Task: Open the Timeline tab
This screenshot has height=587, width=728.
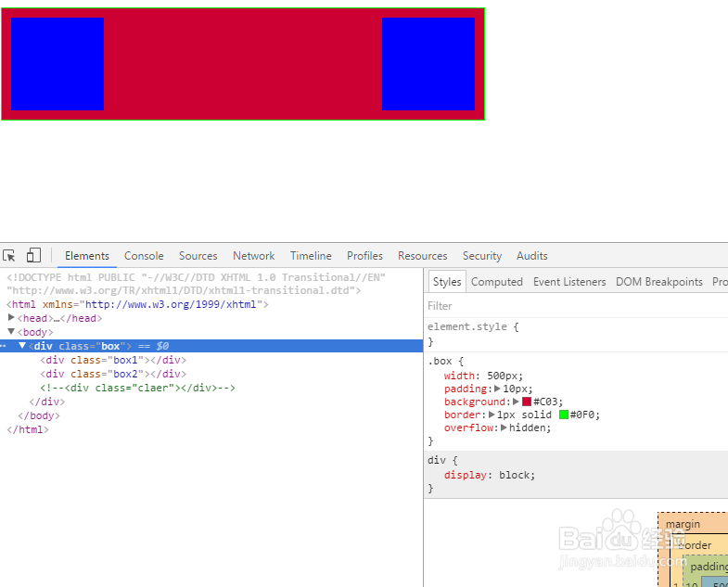Action: point(311,256)
